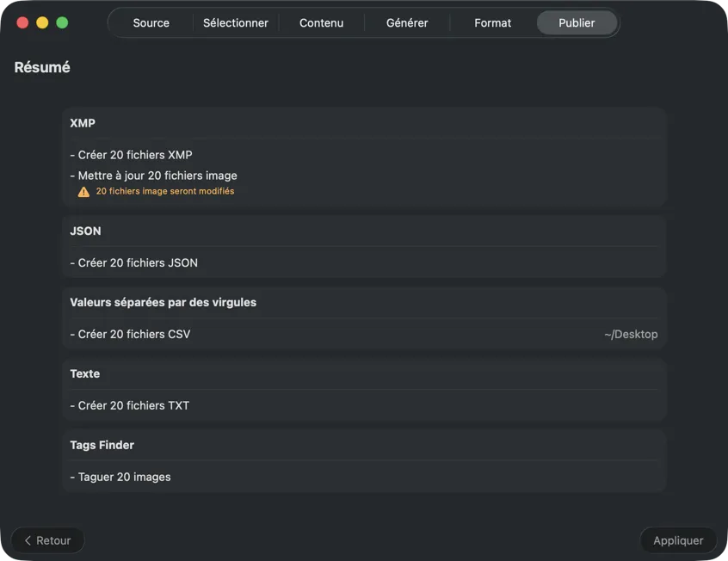Click the Retour button

click(48, 540)
